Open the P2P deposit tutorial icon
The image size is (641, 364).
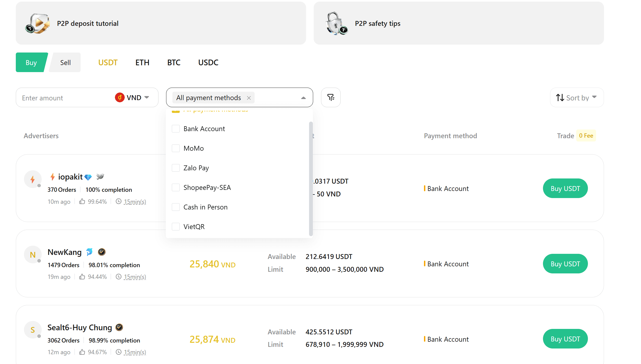click(38, 23)
